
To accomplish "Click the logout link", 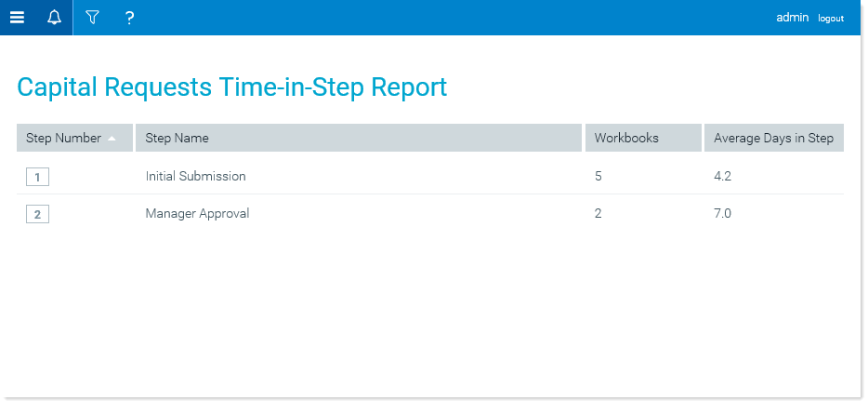I will (831, 19).
